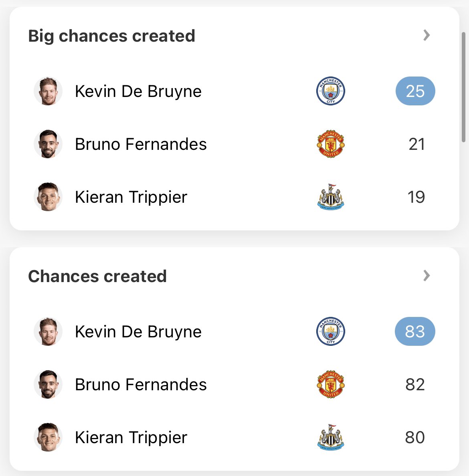
Task: Open Bruno Fernandes' avatar in Big chances created
Action: click(x=48, y=144)
